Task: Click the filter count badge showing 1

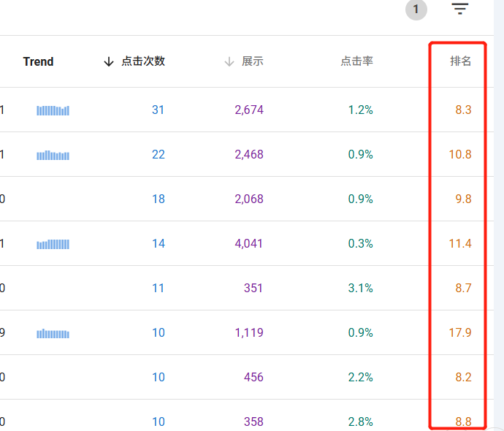Action: [x=416, y=9]
